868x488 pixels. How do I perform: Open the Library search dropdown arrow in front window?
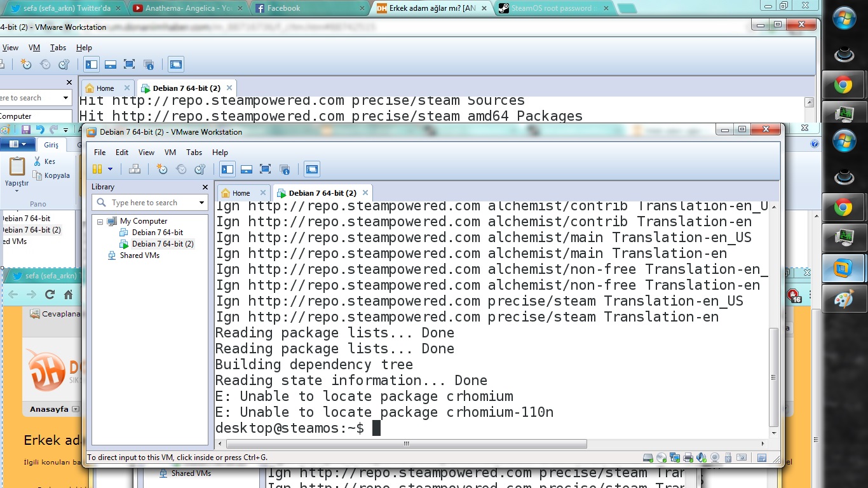coord(202,203)
